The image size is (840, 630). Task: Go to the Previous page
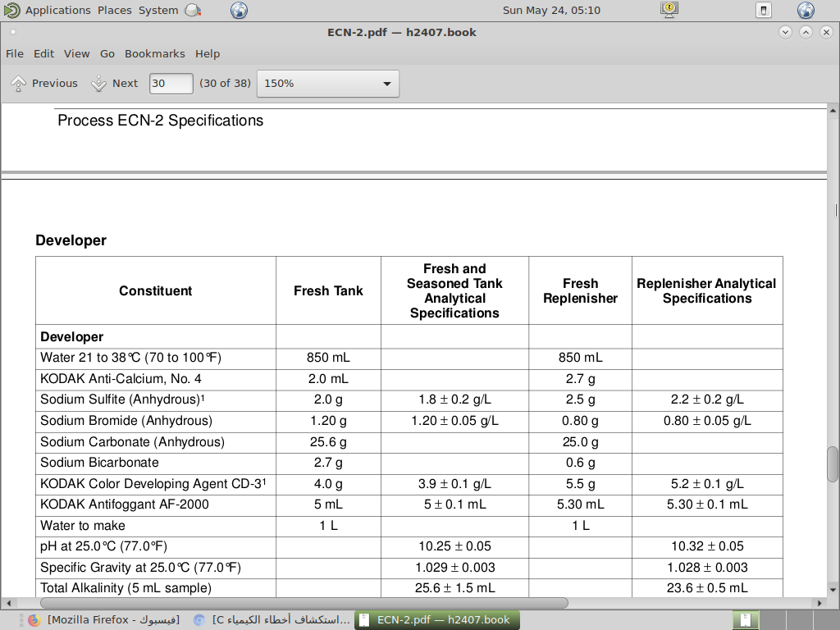[44, 84]
